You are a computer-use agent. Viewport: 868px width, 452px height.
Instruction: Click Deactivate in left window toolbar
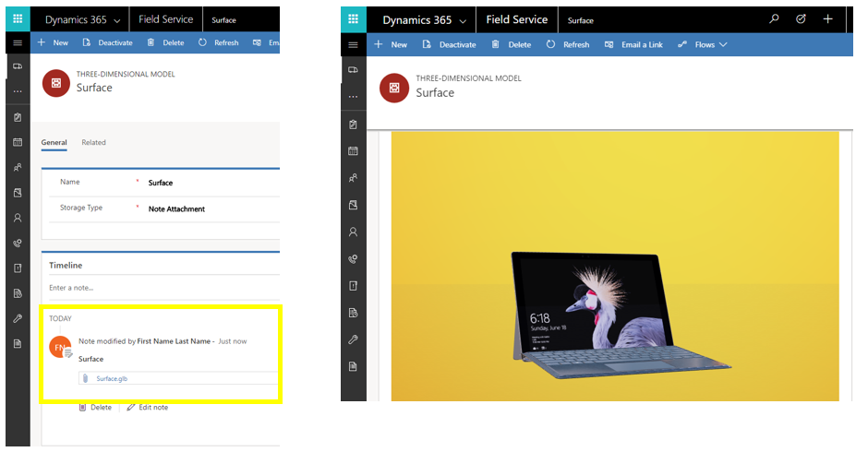click(107, 42)
